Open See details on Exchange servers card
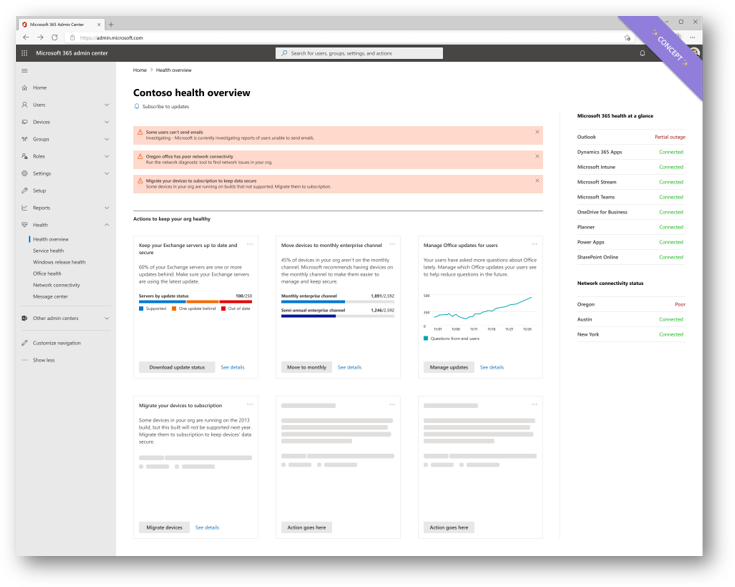This screenshot has width=735, height=587. pos(232,368)
